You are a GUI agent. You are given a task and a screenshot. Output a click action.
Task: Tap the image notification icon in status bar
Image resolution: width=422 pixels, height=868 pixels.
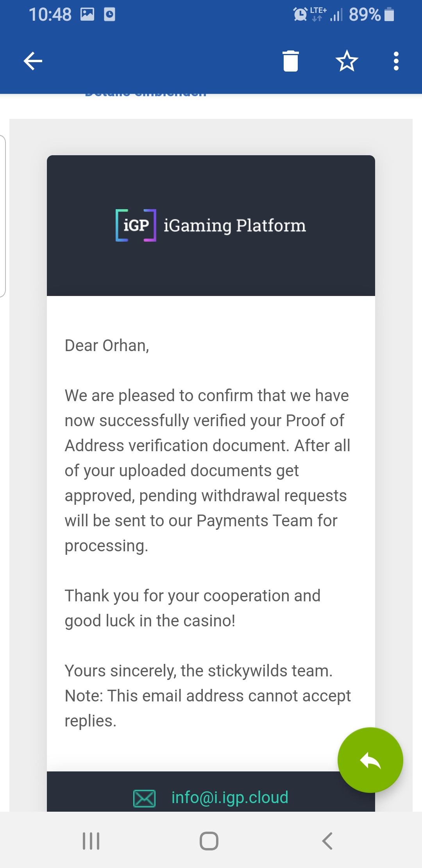(x=87, y=15)
